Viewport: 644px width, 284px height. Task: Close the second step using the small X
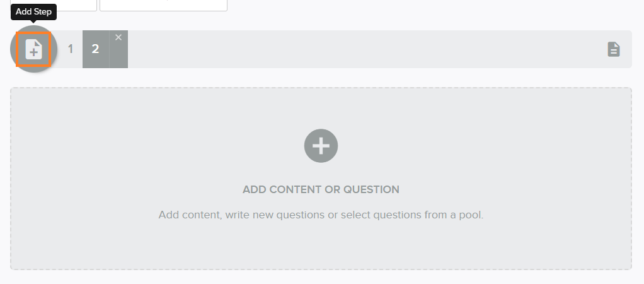click(118, 37)
